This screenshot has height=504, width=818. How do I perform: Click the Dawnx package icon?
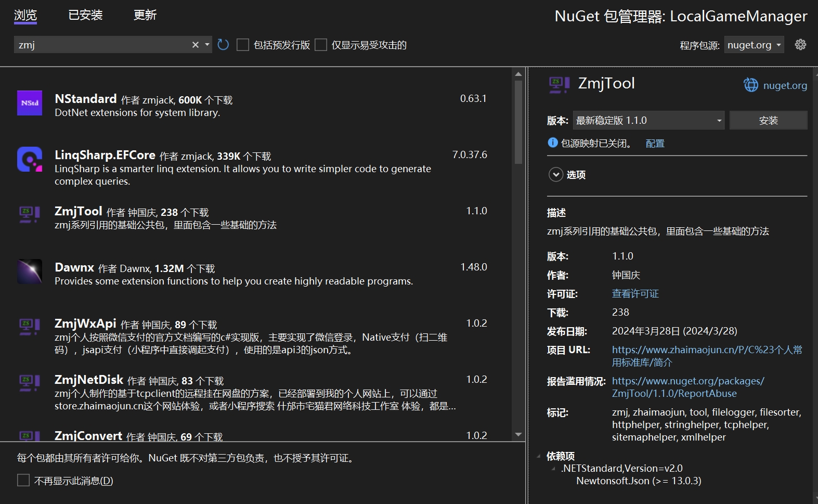tap(30, 272)
